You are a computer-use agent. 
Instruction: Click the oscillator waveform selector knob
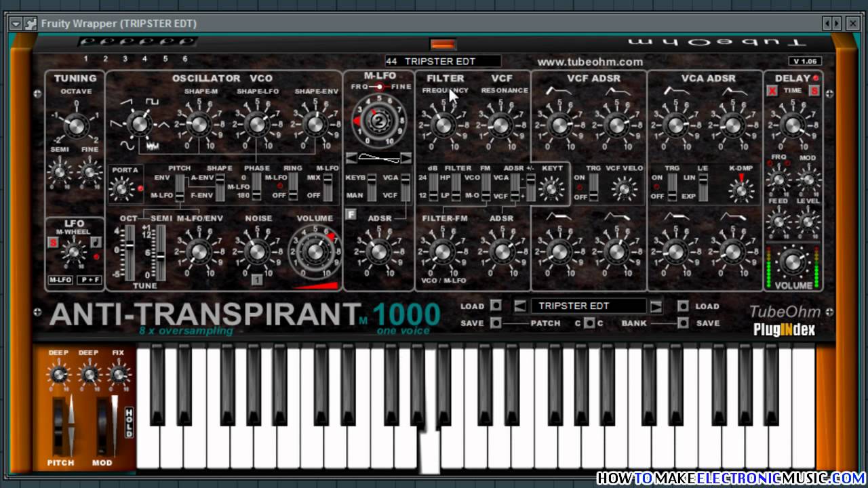pos(140,124)
